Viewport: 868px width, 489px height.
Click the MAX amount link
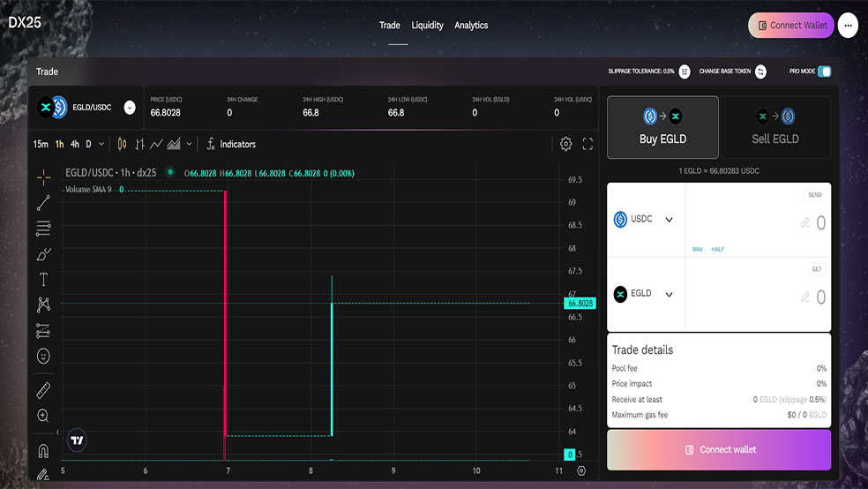coord(698,249)
